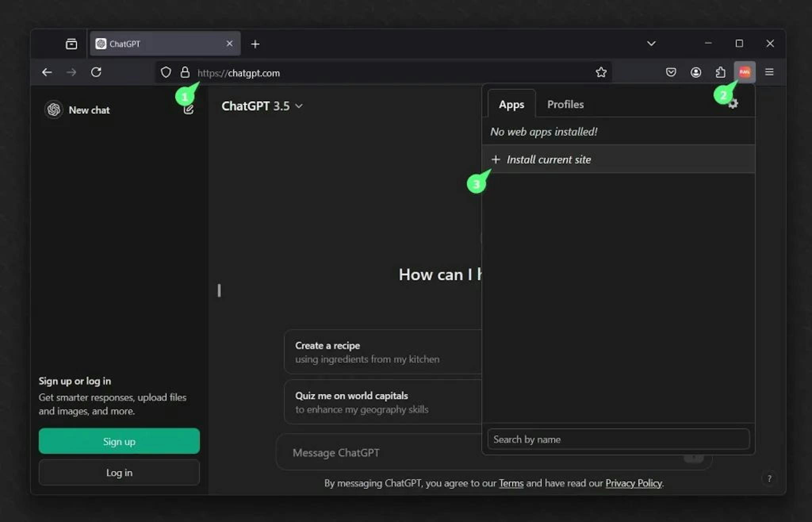The width and height of the screenshot is (812, 522).
Task: Collapse the sidebar using the handle
Action: click(219, 290)
